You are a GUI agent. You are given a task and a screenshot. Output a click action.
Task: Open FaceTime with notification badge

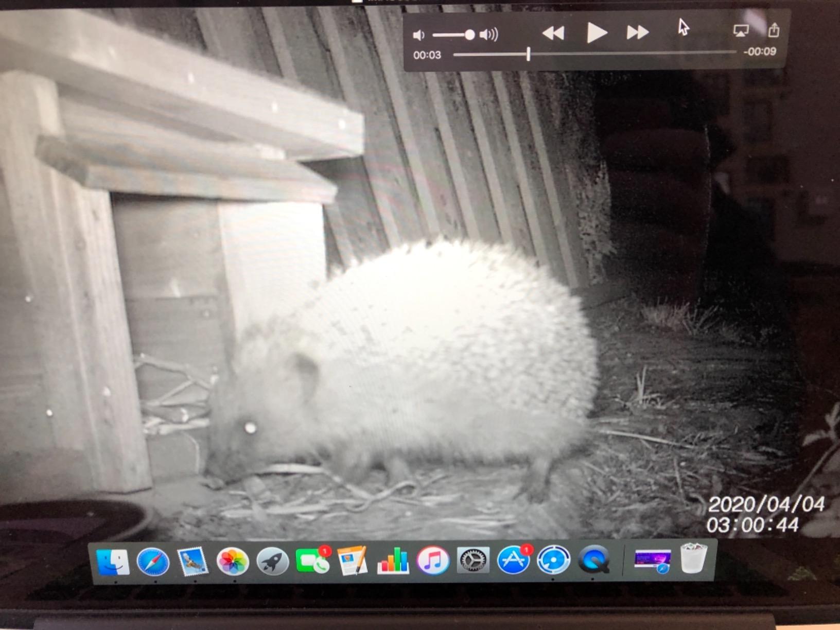(312, 560)
